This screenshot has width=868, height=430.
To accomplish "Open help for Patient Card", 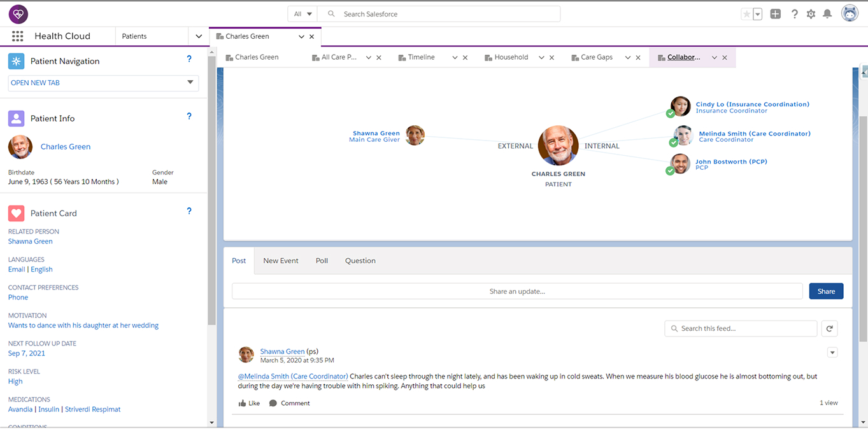I will [x=189, y=211].
